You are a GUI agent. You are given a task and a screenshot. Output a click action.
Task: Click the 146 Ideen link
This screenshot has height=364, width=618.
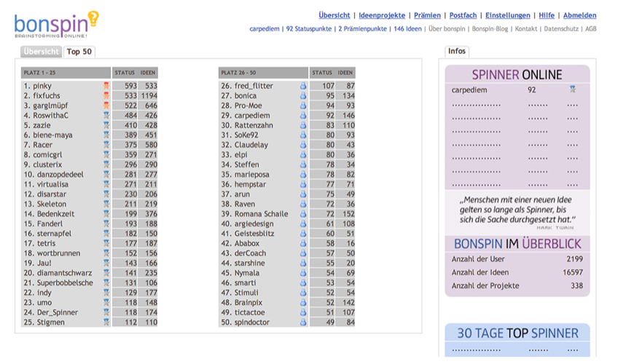tap(407, 29)
